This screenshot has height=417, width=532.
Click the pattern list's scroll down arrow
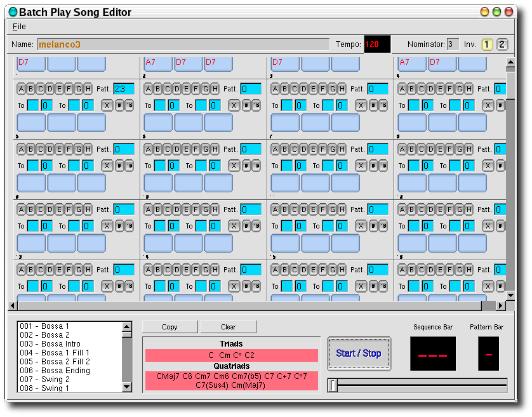(x=127, y=387)
